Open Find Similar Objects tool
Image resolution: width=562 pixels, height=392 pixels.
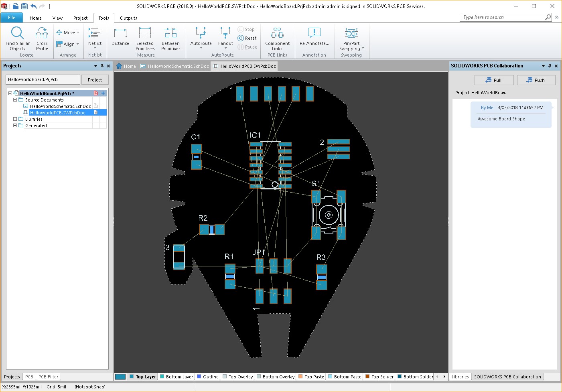tap(18, 39)
